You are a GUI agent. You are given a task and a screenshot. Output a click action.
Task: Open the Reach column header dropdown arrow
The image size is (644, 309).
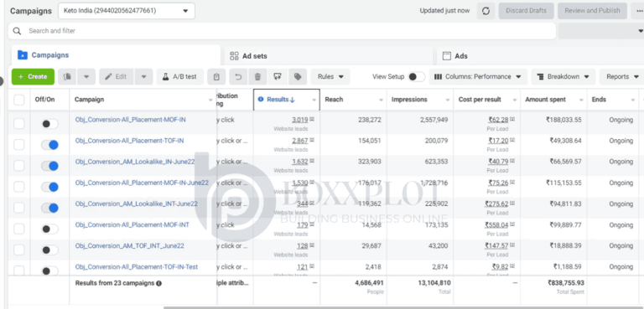pos(381,100)
